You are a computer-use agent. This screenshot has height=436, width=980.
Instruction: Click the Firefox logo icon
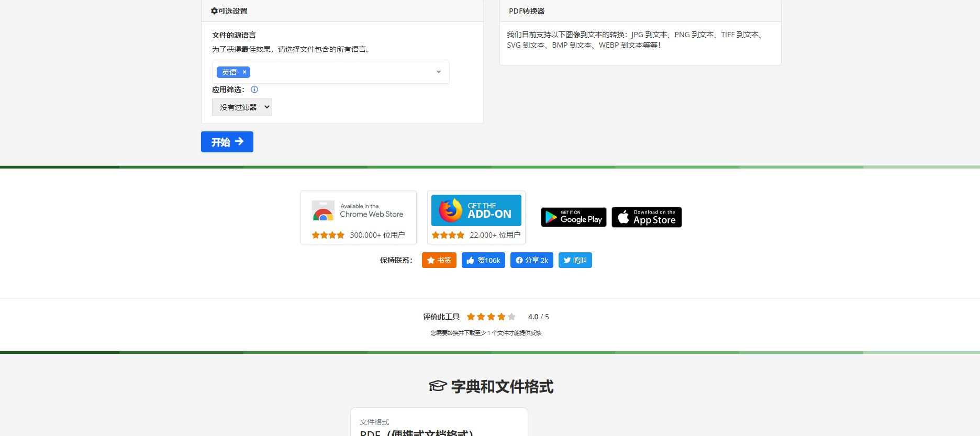click(450, 210)
